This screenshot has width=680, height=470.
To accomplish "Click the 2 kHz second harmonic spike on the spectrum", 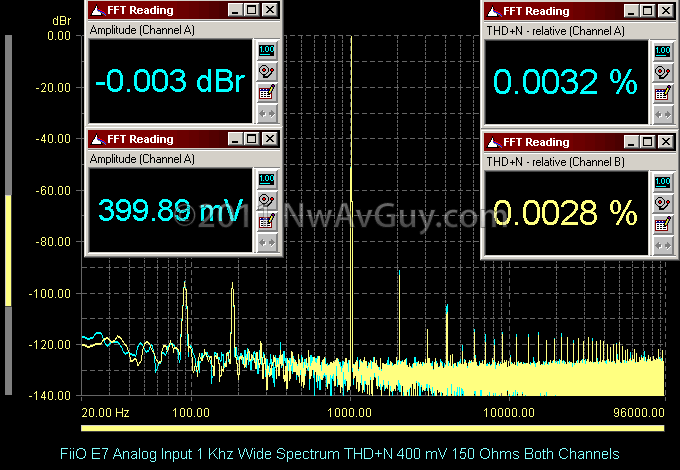I will (x=399, y=317).
